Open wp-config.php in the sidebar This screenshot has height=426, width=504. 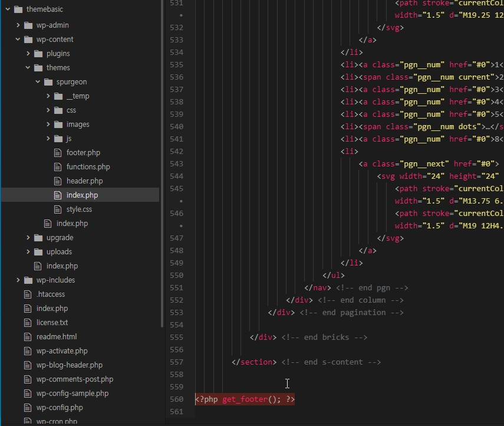pos(60,407)
